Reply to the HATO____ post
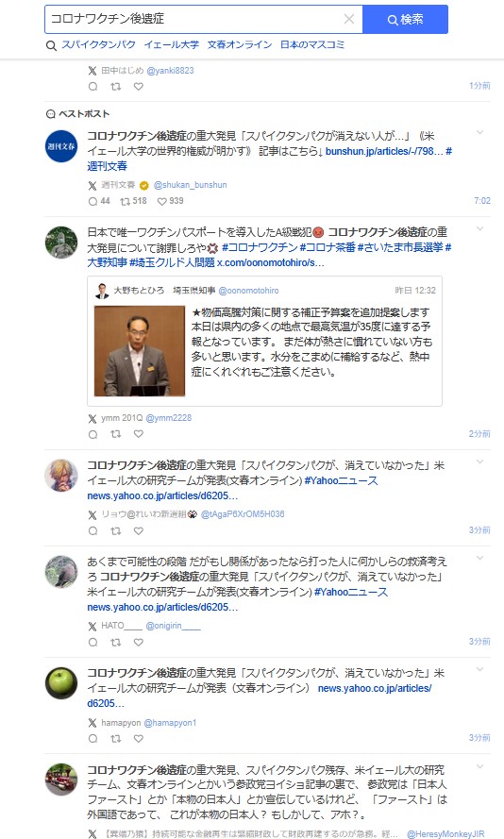The image size is (504, 839). (93, 642)
